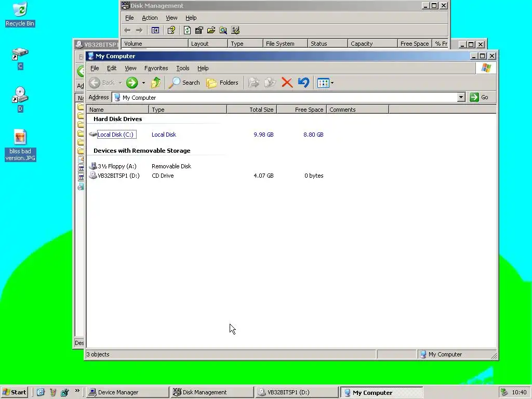Click the 4.07 GB total size value
The width and height of the screenshot is (532, 399).
click(263, 176)
